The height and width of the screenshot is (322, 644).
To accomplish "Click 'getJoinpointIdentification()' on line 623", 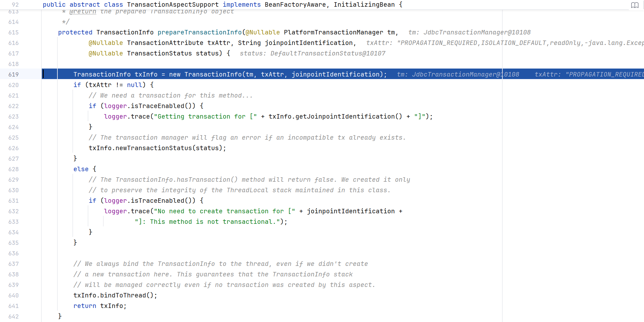I will pos(349,116).
